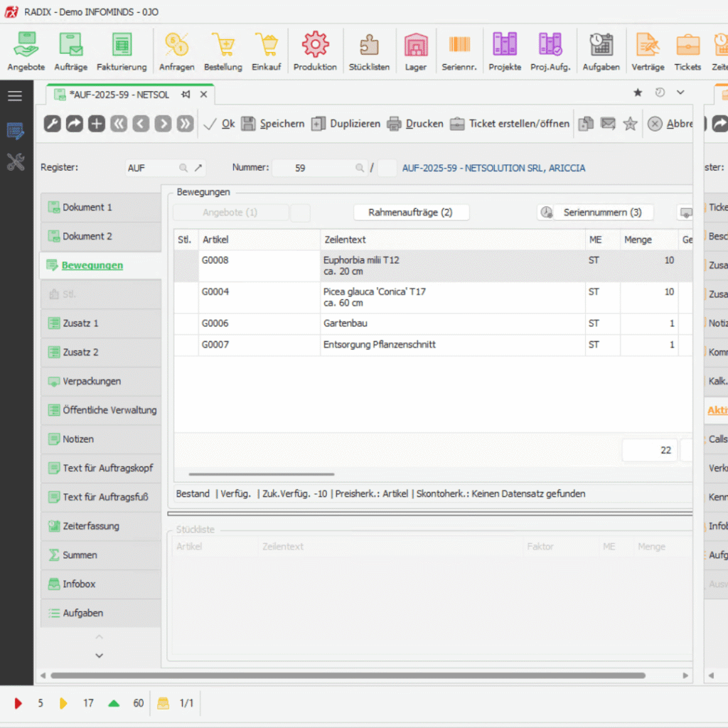Screen dimensions: 728x728
Task: Toggle the hamburger menu in sidebar
Action: coord(15,96)
